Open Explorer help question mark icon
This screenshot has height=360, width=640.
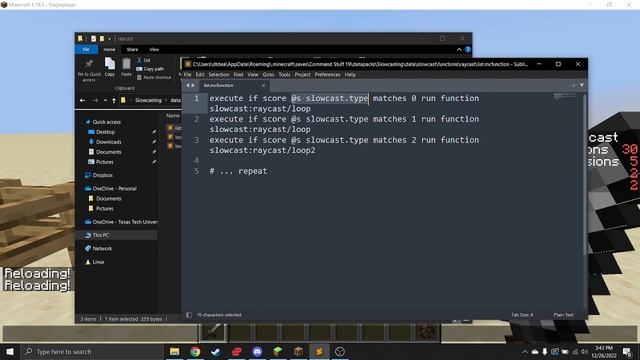coord(468,49)
